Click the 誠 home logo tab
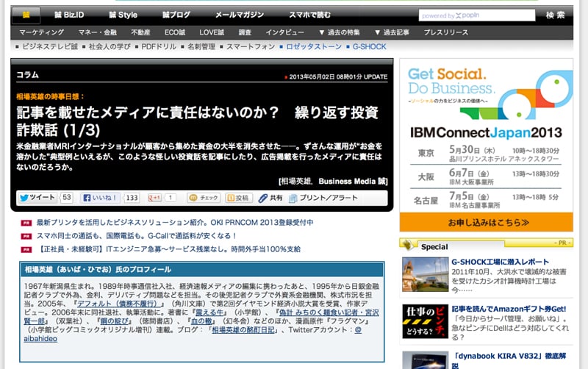The height and width of the screenshot is (369, 588). pos(26,14)
